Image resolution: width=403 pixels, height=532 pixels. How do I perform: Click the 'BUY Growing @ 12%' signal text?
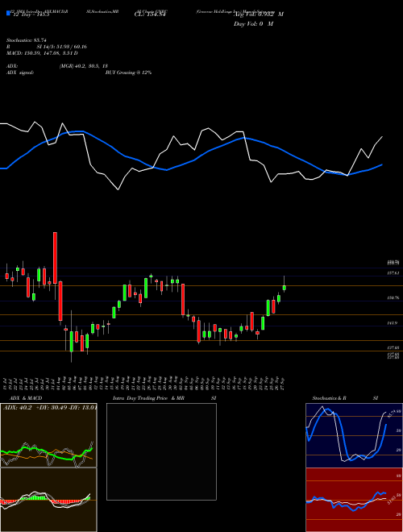click(128, 73)
